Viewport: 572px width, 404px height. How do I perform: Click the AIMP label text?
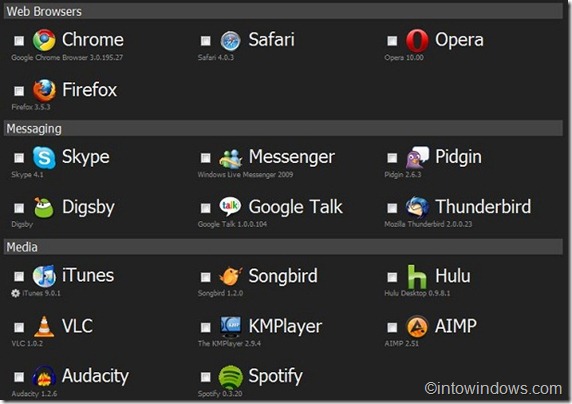pos(456,326)
